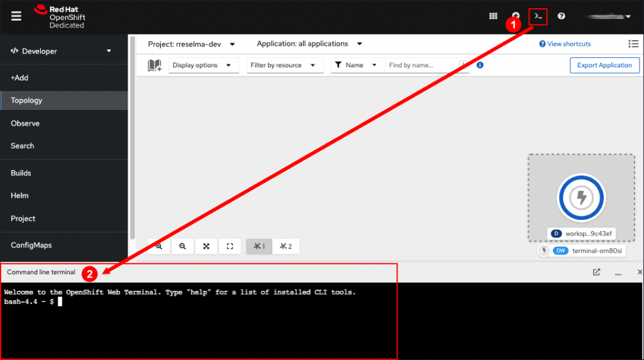Zoom out of the topology graph

[x=182, y=246]
